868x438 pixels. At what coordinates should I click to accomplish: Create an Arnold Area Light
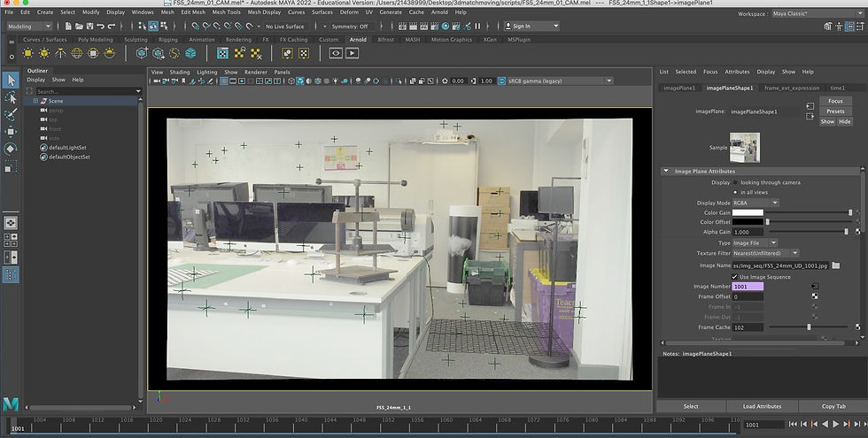click(x=27, y=53)
